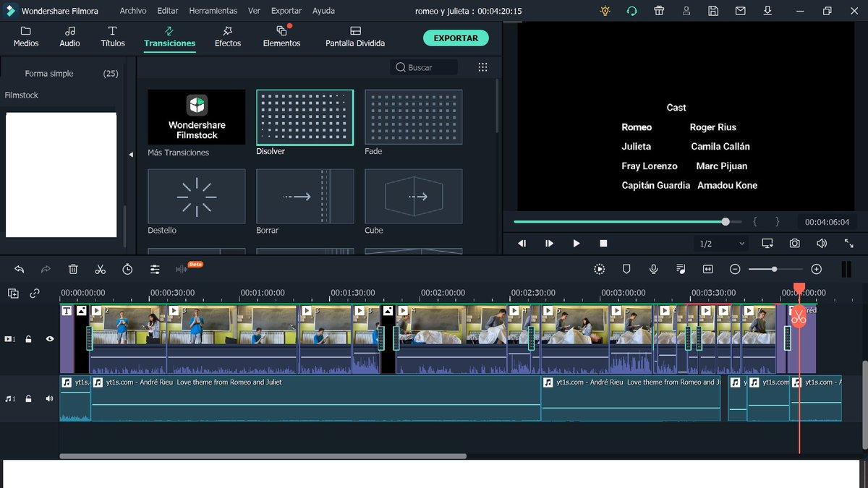Open Wondershare Filmstock Más Transiciones thumbnail
868x488 pixels.
(197, 117)
